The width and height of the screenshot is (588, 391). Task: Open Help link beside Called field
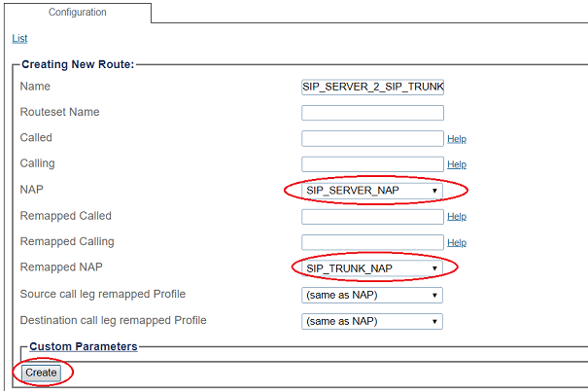click(457, 139)
